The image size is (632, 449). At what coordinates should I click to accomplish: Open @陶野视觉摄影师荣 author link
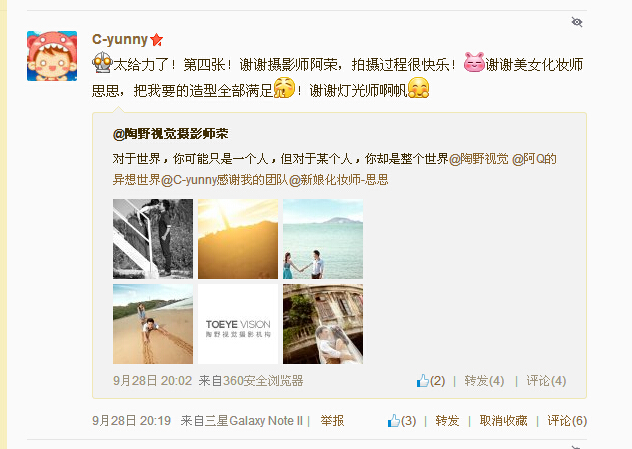coord(170,133)
